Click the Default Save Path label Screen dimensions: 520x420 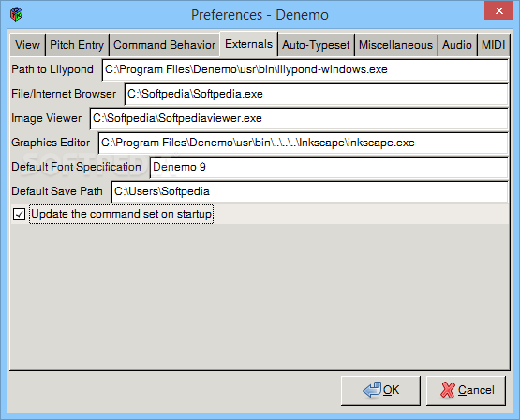coord(57,191)
